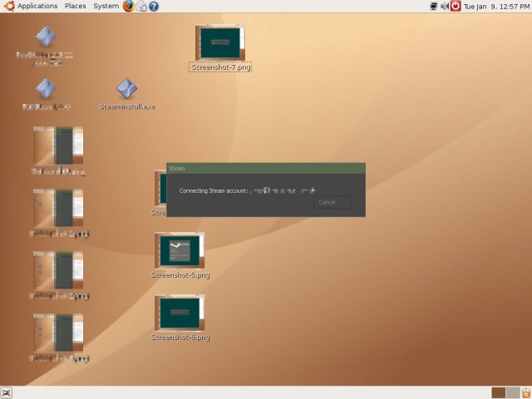Click the Connecting Steam account text
The width and height of the screenshot is (532, 399).
coord(214,190)
